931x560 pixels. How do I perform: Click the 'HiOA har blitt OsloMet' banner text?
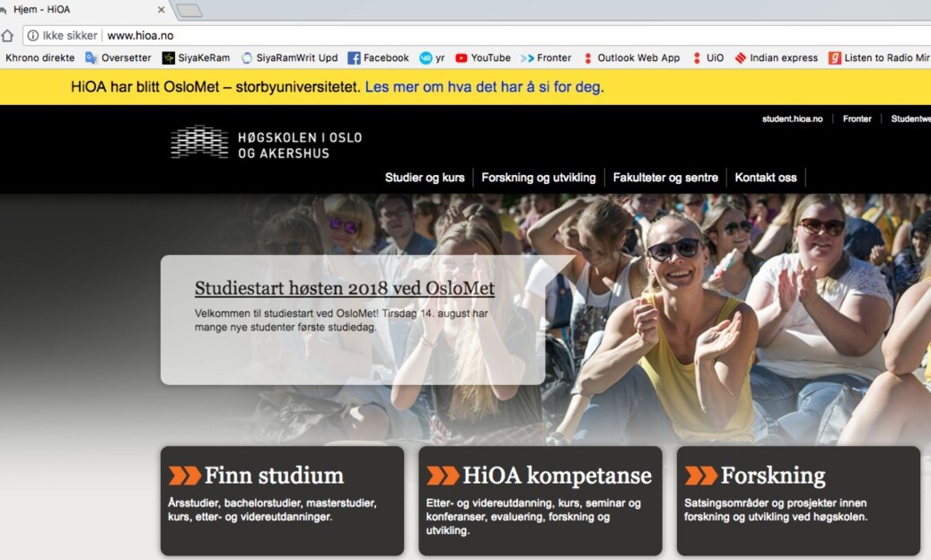[215, 87]
